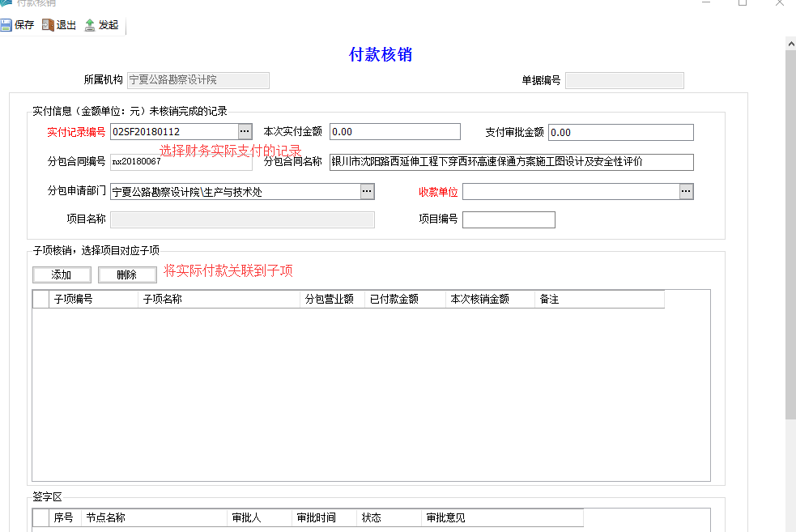Click the vertical scrollbar up arrow

(x=790, y=44)
